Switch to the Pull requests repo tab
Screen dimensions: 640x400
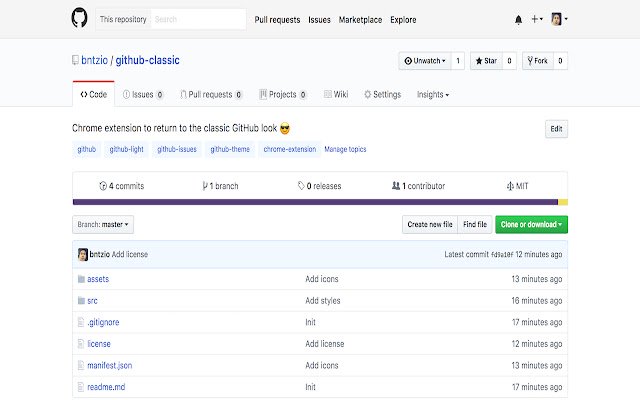pyautogui.click(x=211, y=95)
